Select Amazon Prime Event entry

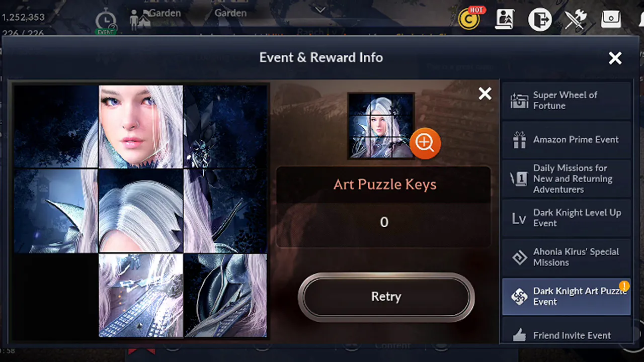(x=567, y=140)
